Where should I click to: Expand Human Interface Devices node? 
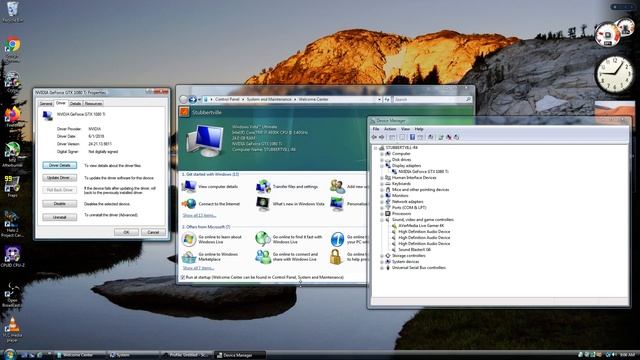382,178
